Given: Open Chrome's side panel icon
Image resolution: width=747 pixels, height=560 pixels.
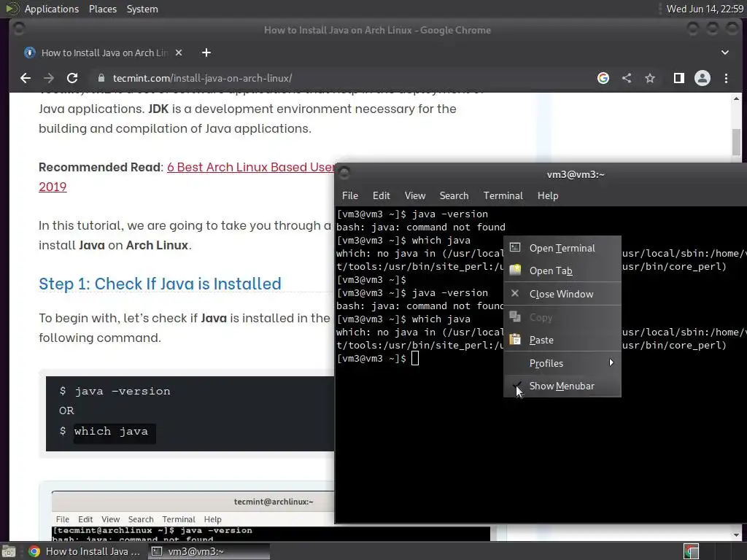Looking at the screenshot, I should point(679,78).
